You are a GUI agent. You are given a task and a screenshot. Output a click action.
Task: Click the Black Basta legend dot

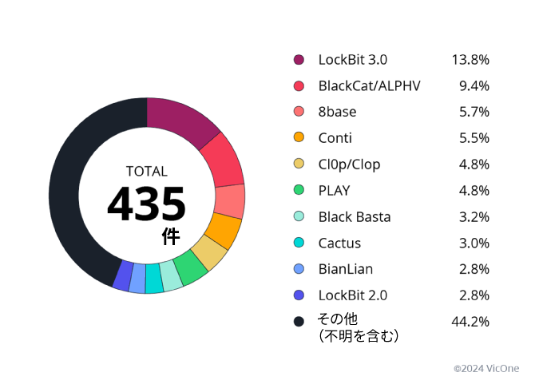(299, 216)
